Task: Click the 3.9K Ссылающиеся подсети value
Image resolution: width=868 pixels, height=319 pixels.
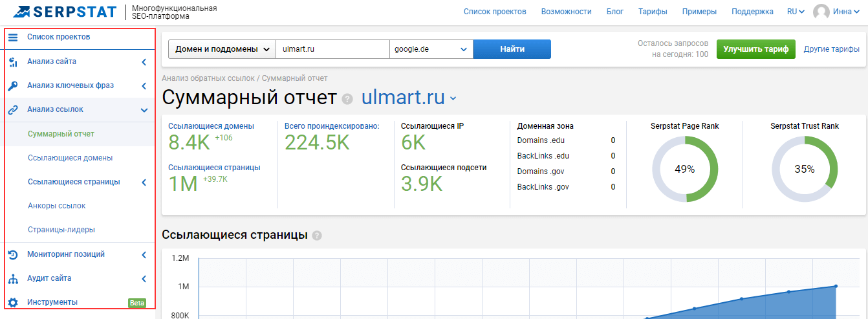Action: pyautogui.click(x=422, y=184)
